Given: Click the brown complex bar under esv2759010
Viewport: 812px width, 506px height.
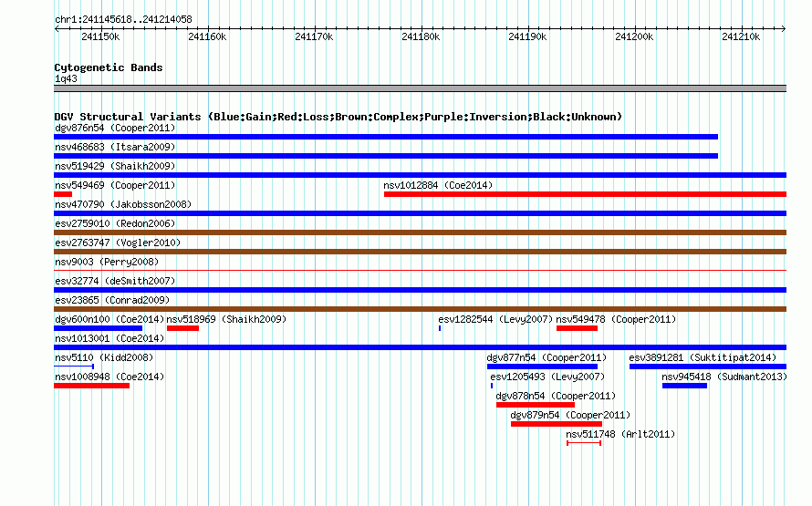Looking at the screenshot, I should 420,232.
